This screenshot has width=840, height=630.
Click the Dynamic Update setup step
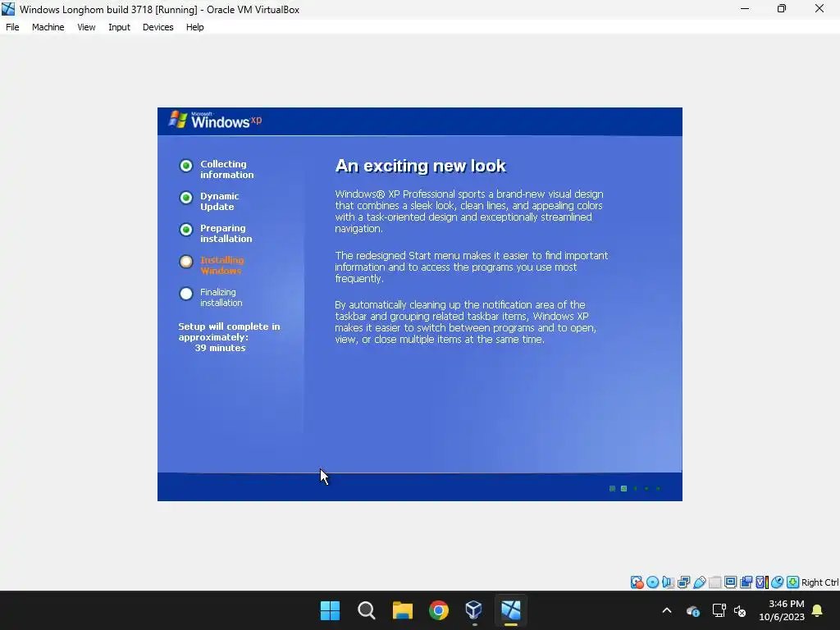coord(209,202)
